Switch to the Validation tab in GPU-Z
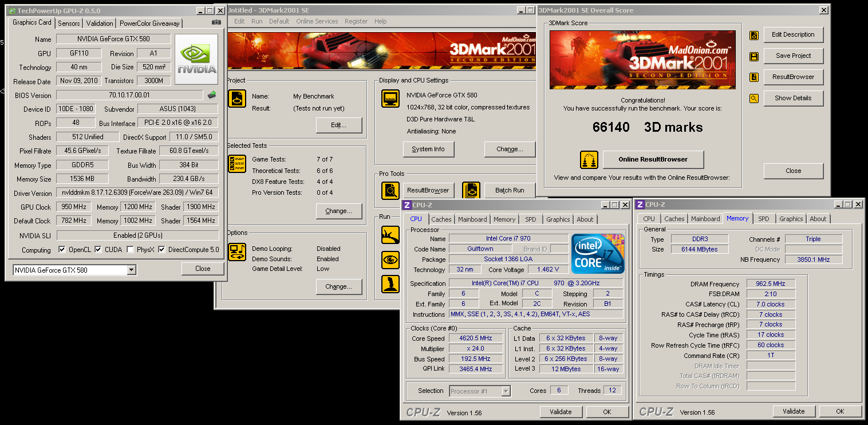The height and width of the screenshot is (425, 868). (100, 23)
